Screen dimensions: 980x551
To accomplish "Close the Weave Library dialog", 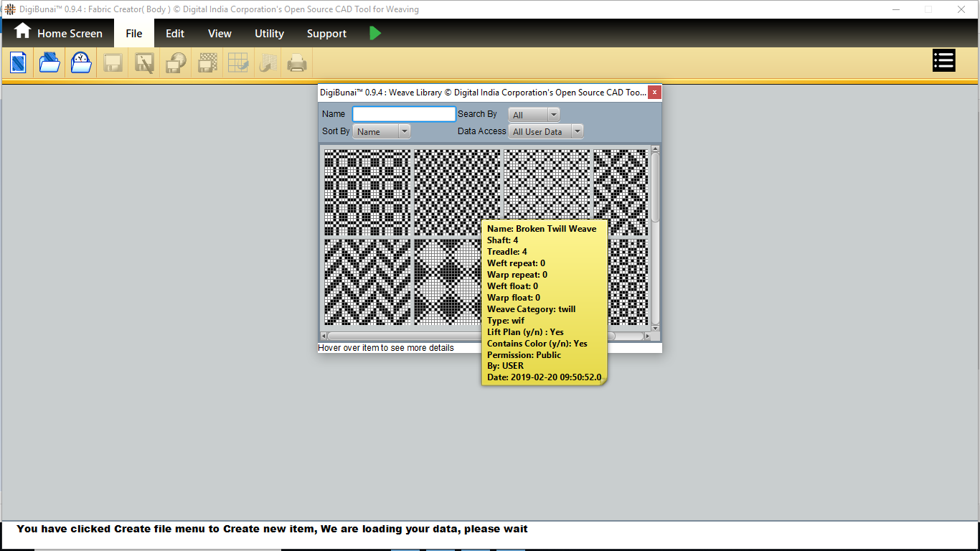I will click(654, 92).
